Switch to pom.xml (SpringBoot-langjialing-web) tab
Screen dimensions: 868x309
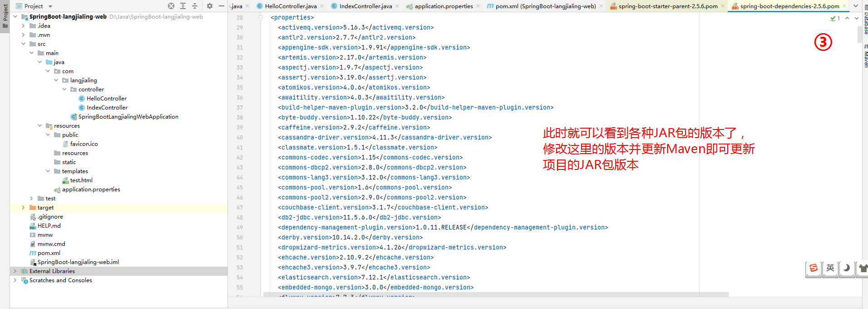[x=546, y=6]
